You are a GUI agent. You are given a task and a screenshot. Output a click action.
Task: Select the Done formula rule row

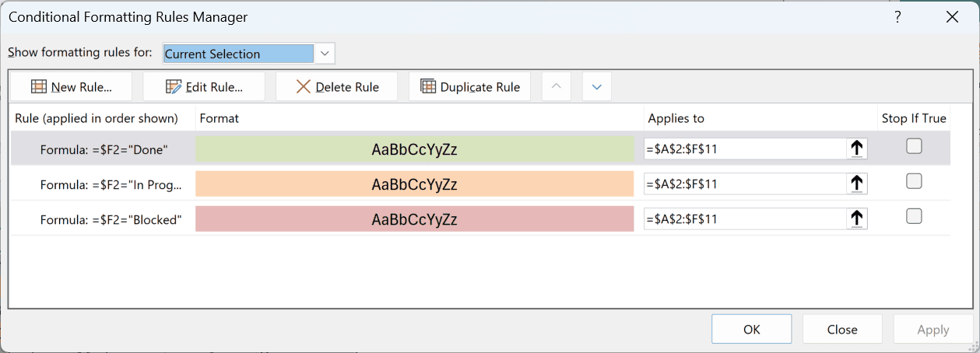point(479,149)
